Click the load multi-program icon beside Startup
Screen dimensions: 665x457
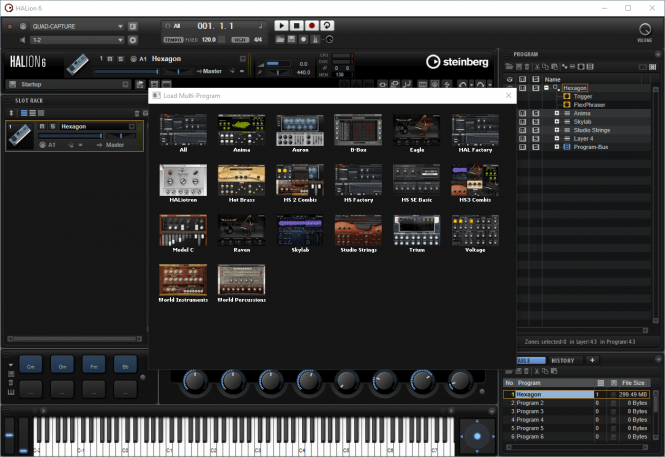[x=140, y=84]
